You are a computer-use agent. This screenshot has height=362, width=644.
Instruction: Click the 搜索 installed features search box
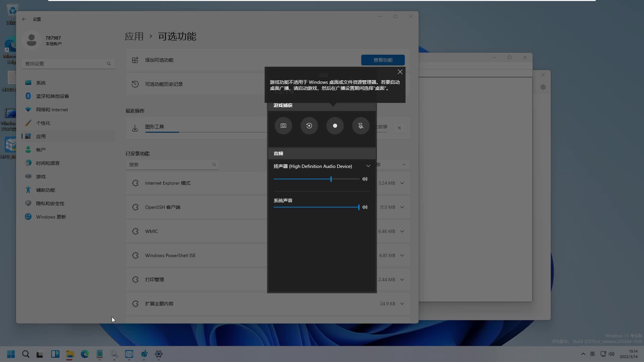pos(171,165)
